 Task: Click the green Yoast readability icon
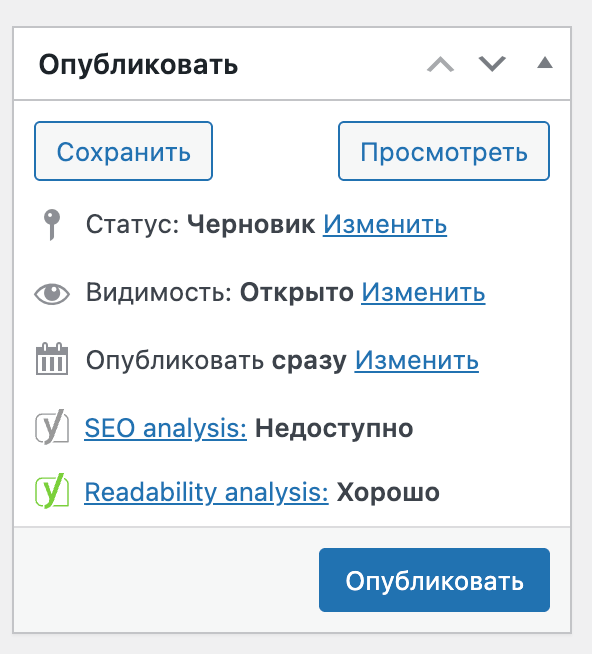point(52,491)
